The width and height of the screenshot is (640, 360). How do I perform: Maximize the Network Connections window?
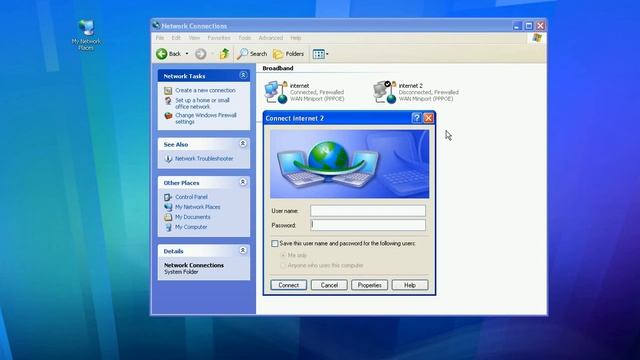click(x=529, y=26)
